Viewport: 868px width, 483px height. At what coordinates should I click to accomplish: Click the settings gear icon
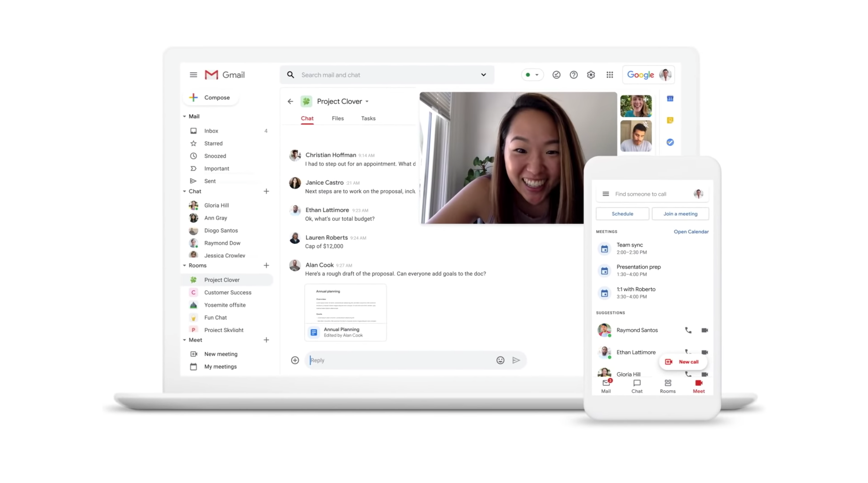pos(591,74)
